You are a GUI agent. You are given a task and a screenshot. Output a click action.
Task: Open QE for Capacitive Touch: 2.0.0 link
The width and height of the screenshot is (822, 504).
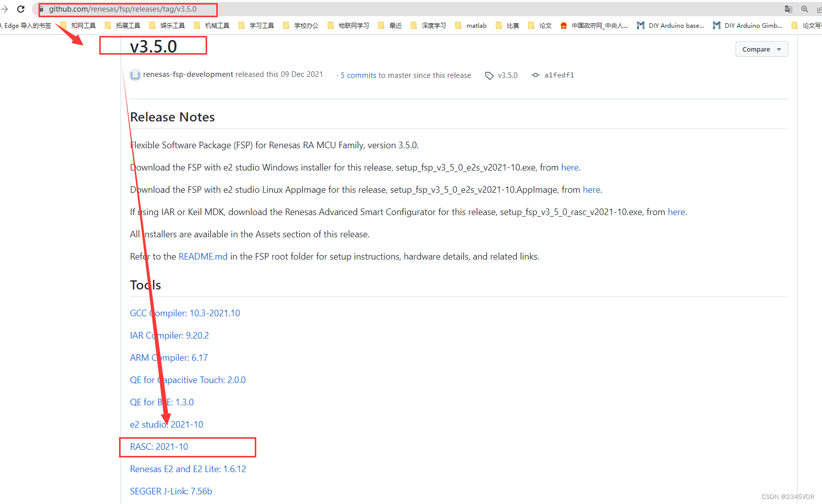tap(188, 380)
